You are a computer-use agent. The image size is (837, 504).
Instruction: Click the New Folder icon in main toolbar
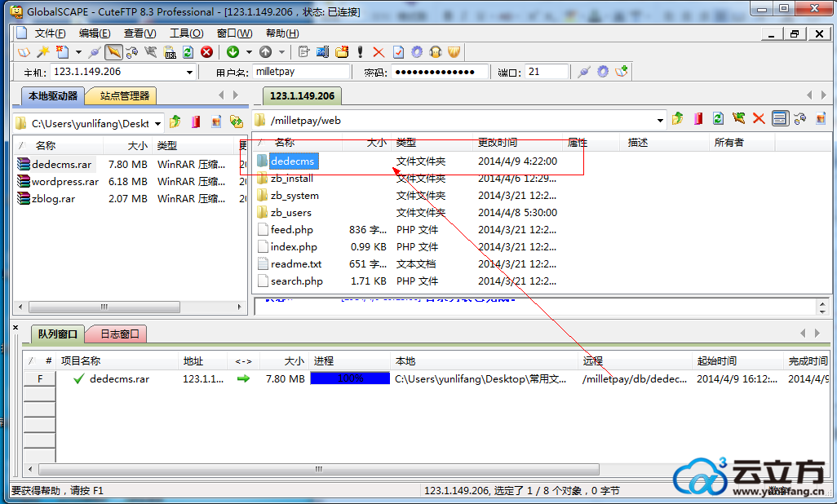(x=342, y=52)
